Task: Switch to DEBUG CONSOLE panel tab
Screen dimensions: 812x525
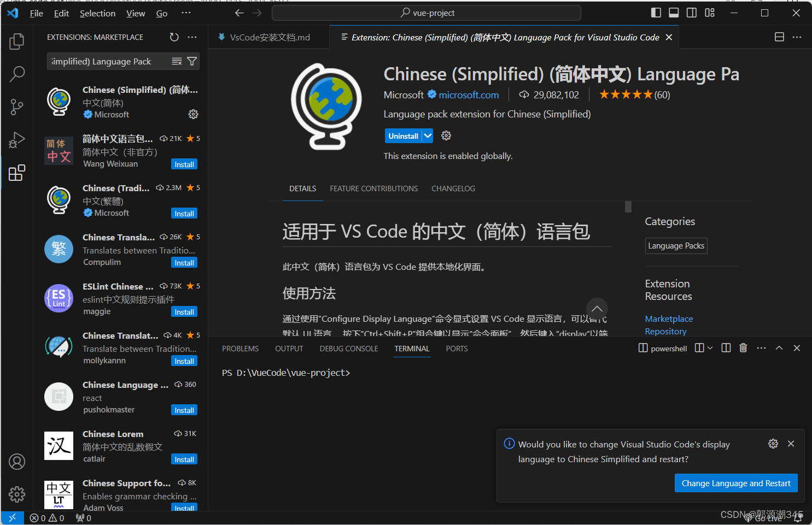Action: coord(349,349)
